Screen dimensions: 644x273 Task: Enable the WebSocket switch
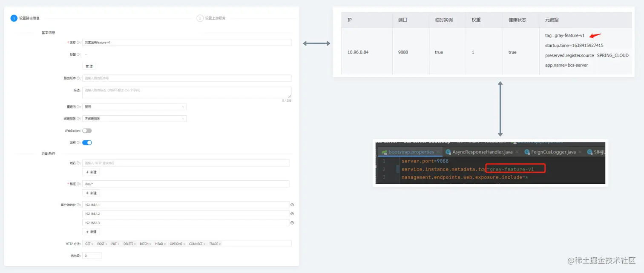(87, 131)
